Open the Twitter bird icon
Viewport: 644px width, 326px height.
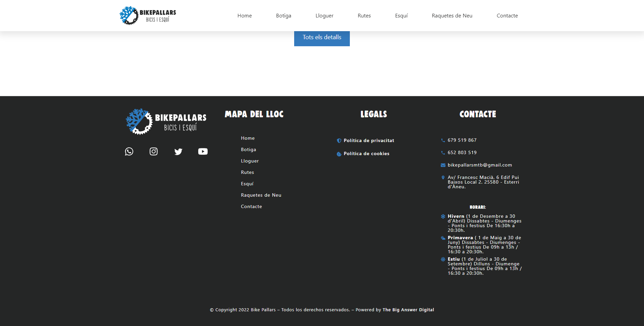(x=178, y=152)
